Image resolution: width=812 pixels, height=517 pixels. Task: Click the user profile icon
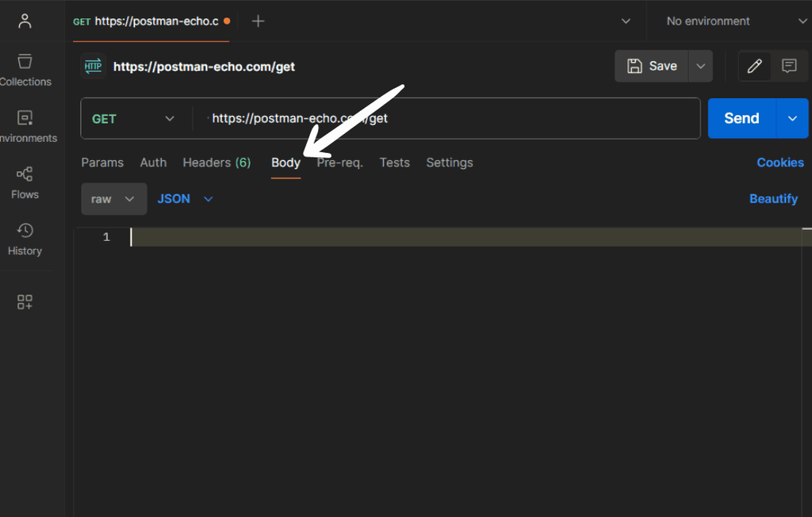25,21
